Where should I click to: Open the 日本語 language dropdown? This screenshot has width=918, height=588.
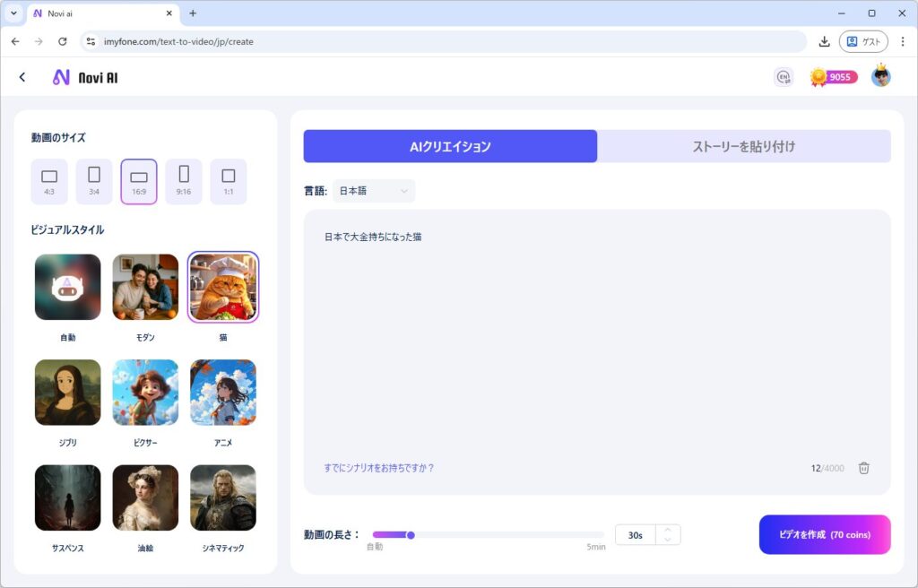pos(374,191)
